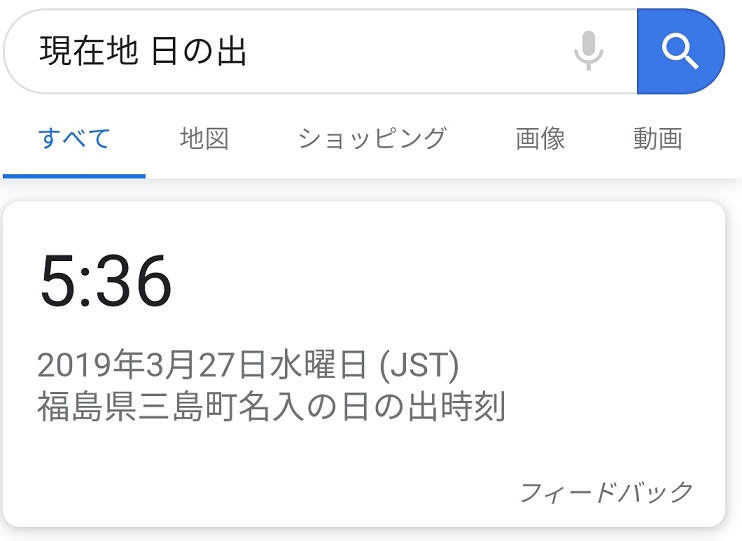
Task: Select the すべて tab
Action: (74, 139)
